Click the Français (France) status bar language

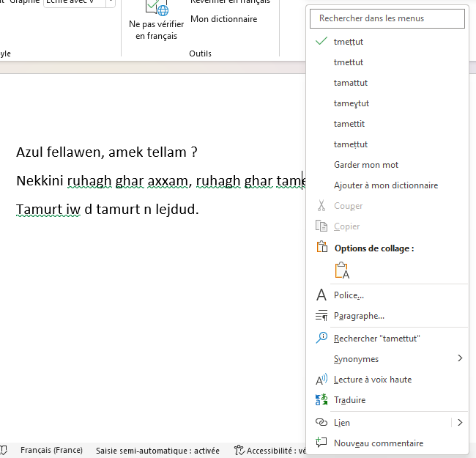click(51, 450)
